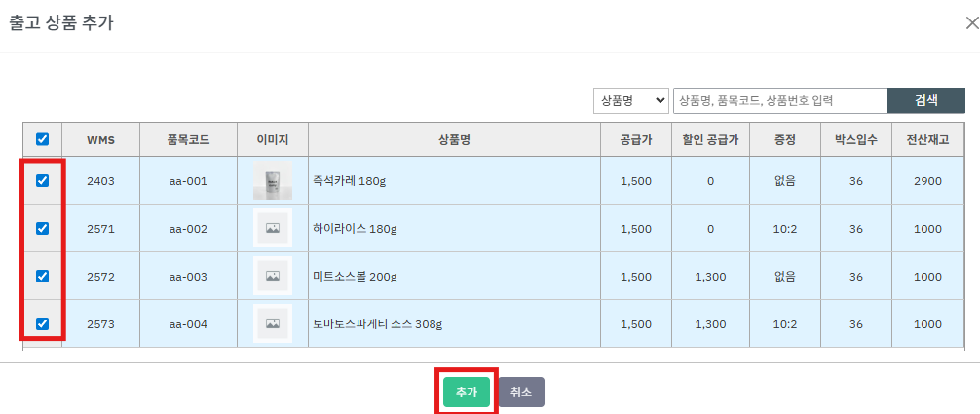Toggle the select-all header checkbox
The height and width of the screenshot is (414, 980).
coord(42,139)
